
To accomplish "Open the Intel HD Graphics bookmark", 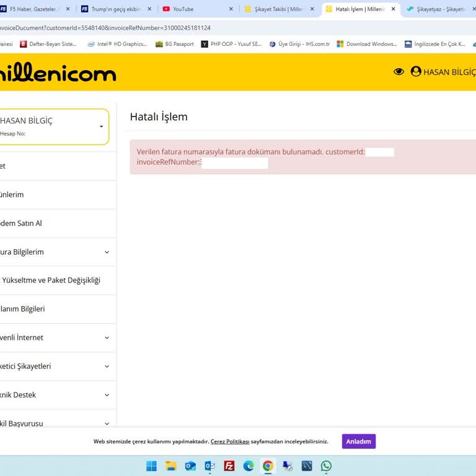I will pos(117,44).
